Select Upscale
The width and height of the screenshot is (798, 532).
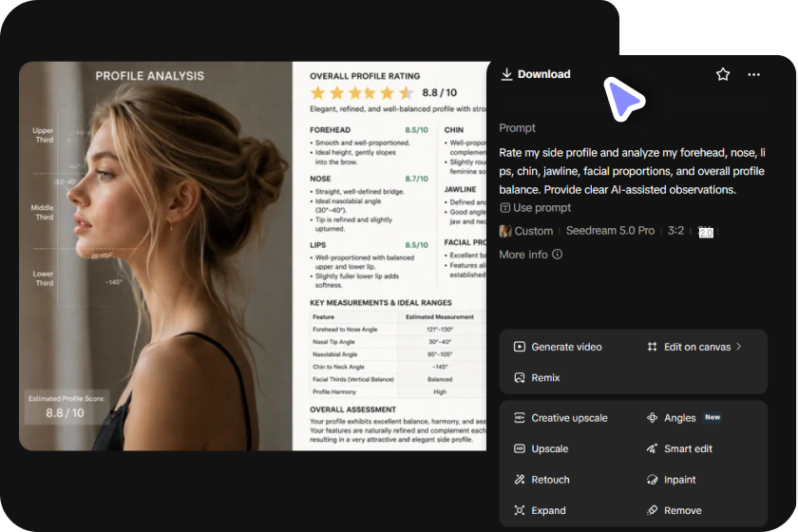click(x=541, y=449)
